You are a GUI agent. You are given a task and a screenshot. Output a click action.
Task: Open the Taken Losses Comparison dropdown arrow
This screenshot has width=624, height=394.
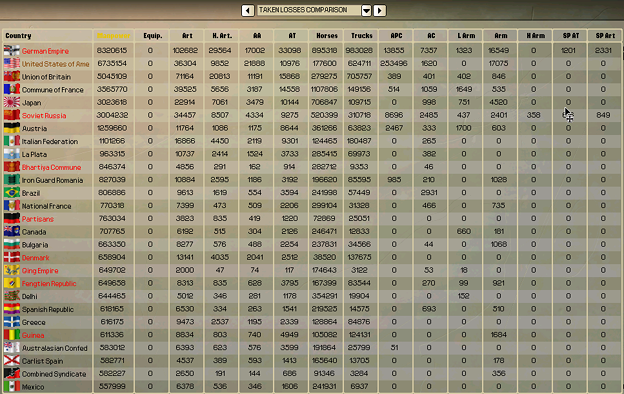[x=366, y=10]
